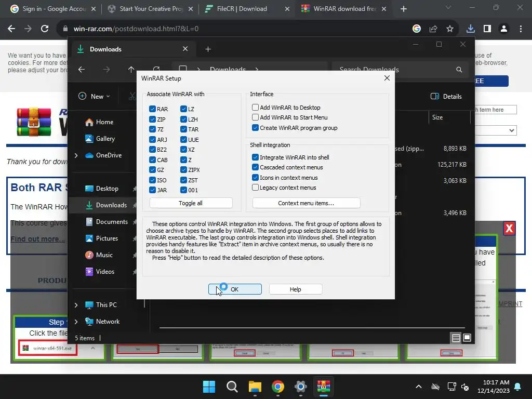Uncheck Cascaded context menus

[255, 167]
